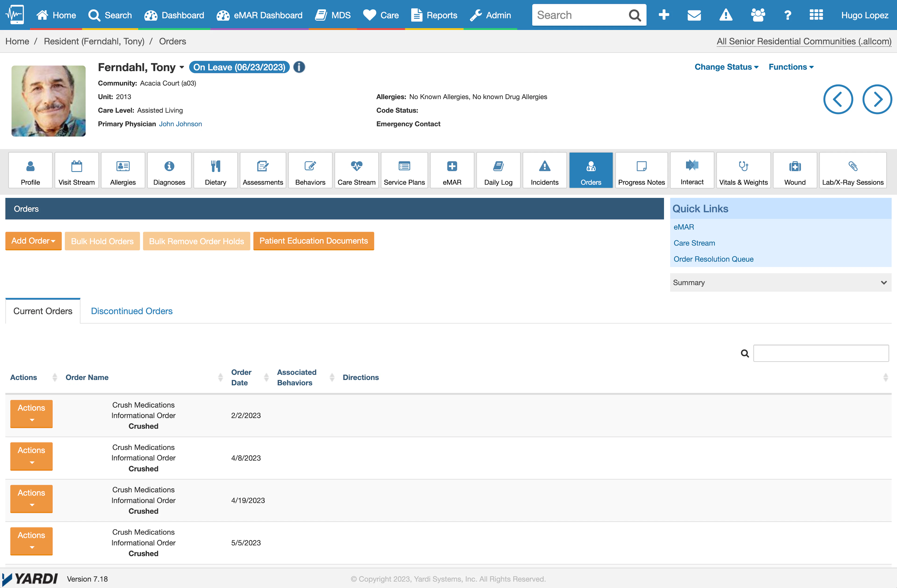Screen dimensions: 897x588
Task: Click the Patient Education Documents button
Action: click(x=313, y=241)
